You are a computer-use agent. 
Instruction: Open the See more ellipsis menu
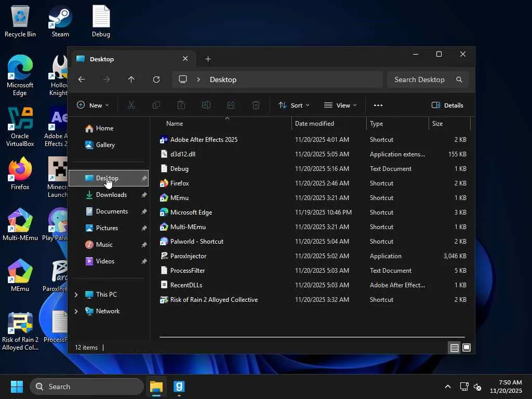point(378,105)
